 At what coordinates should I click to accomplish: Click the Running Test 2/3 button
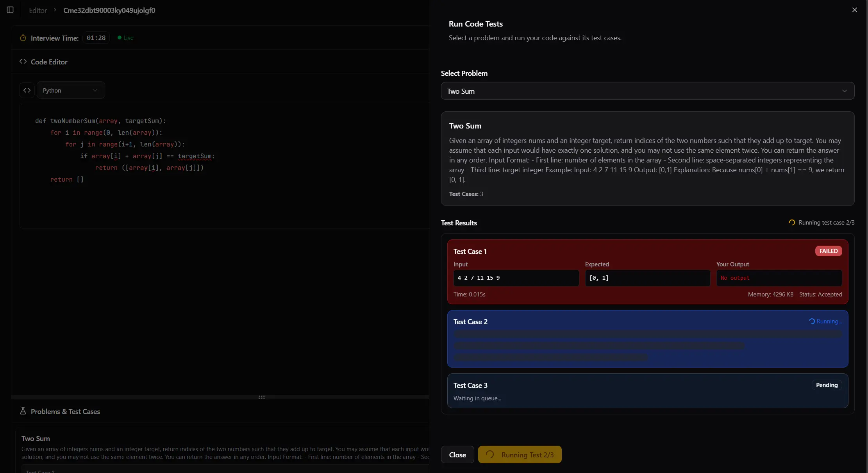(x=520, y=455)
